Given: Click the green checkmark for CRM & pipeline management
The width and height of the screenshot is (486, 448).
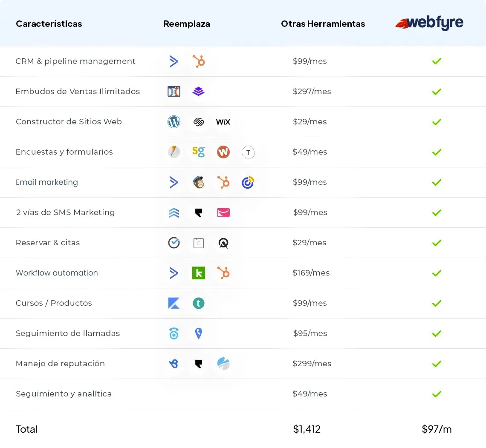Looking at the screenshot, I should (436, 61).
